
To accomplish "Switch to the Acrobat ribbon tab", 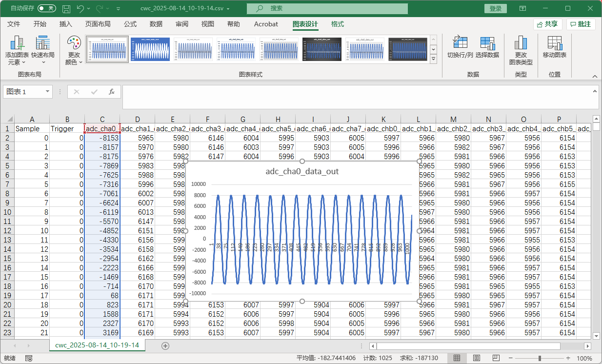I will pos(266,24).
